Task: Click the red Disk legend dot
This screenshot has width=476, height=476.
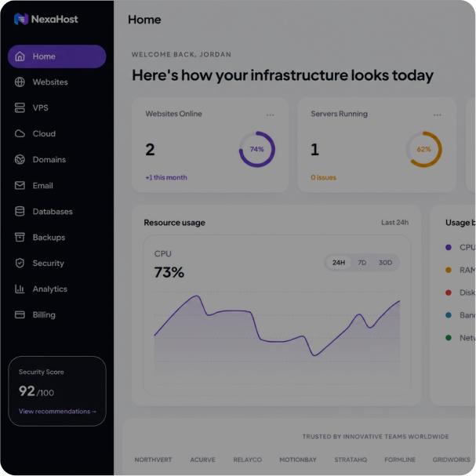Action: click(x=448, y=293)
